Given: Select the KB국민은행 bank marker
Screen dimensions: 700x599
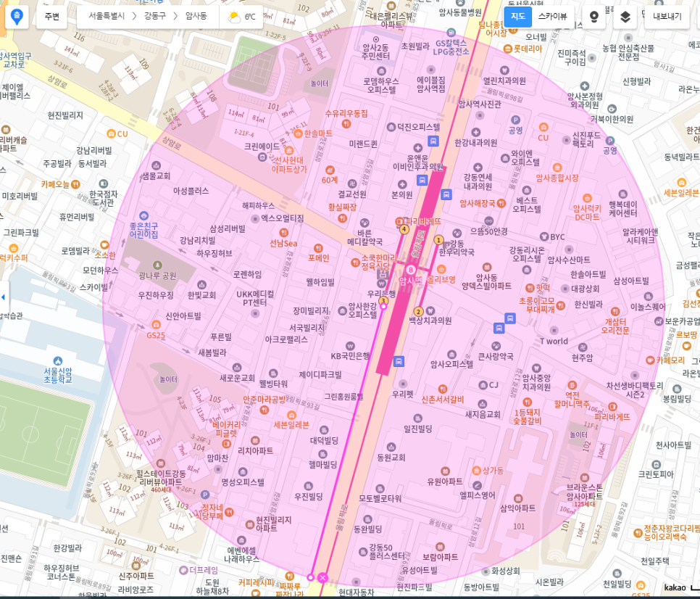Looking at the screenshot, I should [x=350, y=346].
